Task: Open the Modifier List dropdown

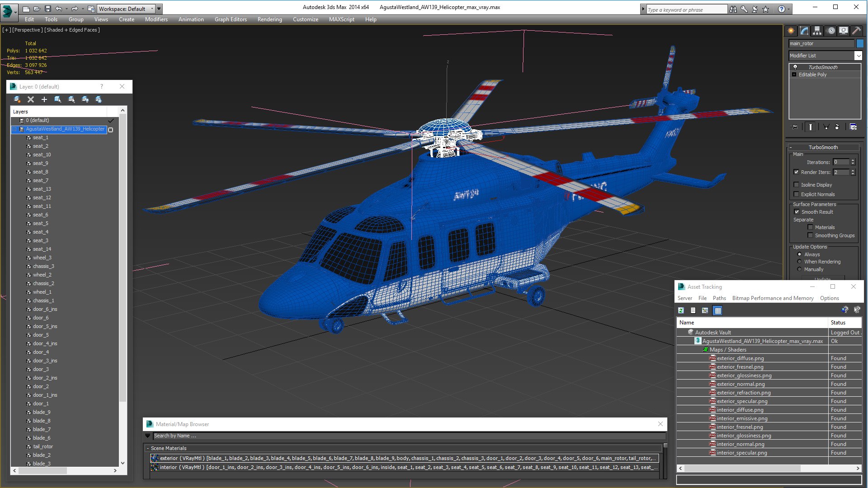Action: [858, 56]
